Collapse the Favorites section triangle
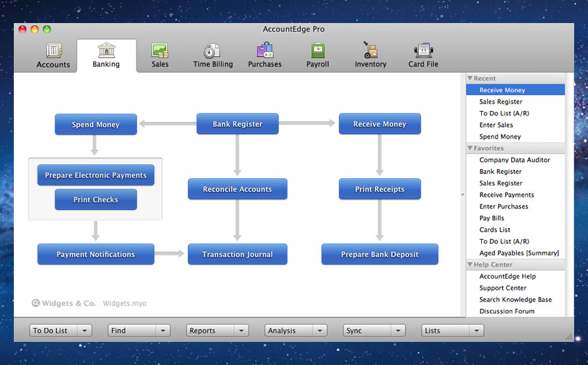Image resolution: width=588 pixels, height=365 pixels. click(469, 148)
